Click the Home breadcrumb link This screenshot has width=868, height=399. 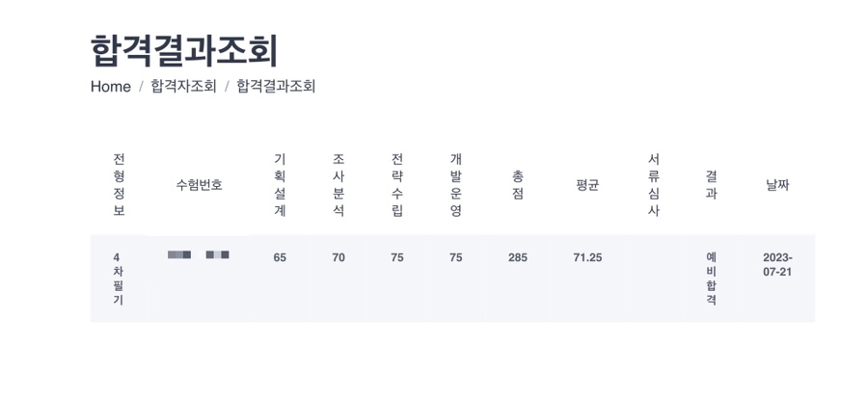tap(111, 87)
